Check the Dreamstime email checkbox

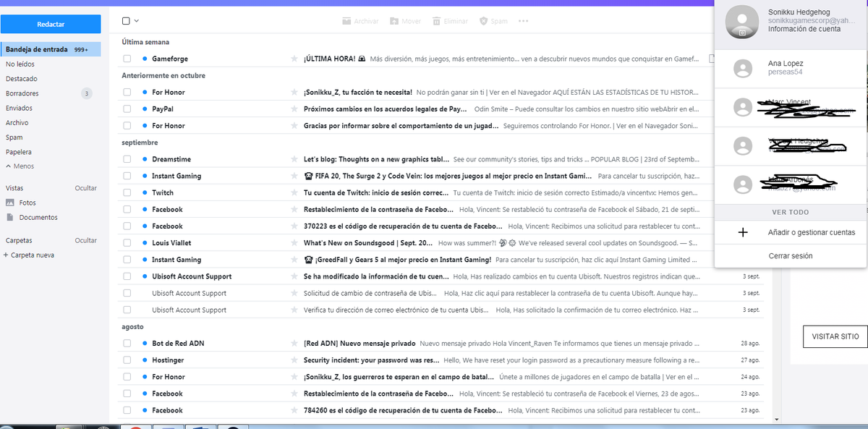pos(127,159)
